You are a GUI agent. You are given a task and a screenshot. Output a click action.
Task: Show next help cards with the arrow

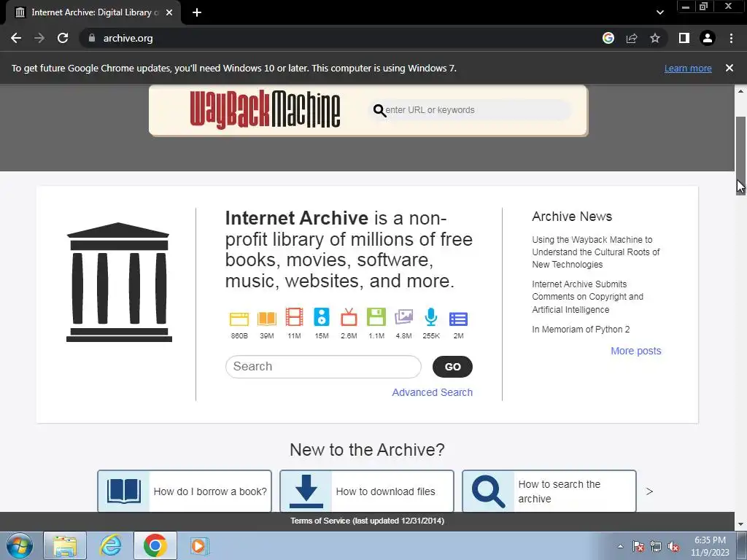coord(649,491)
